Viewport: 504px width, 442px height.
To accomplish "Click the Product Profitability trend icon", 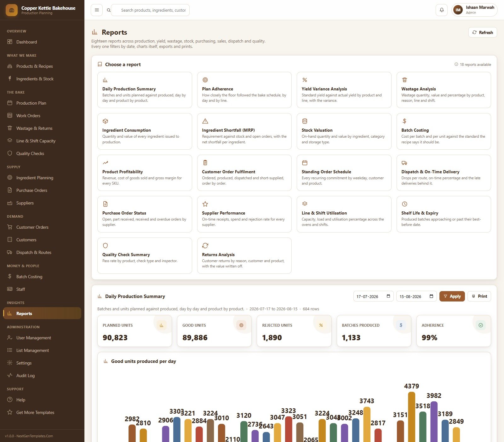I will click(x=105, y=163).
